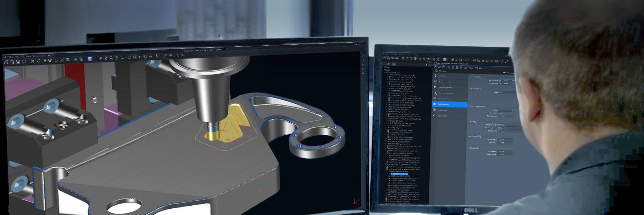644x215 pixels.
Task: Click the undo arrow icon on left monitor
Action: [x=39, y=61]
